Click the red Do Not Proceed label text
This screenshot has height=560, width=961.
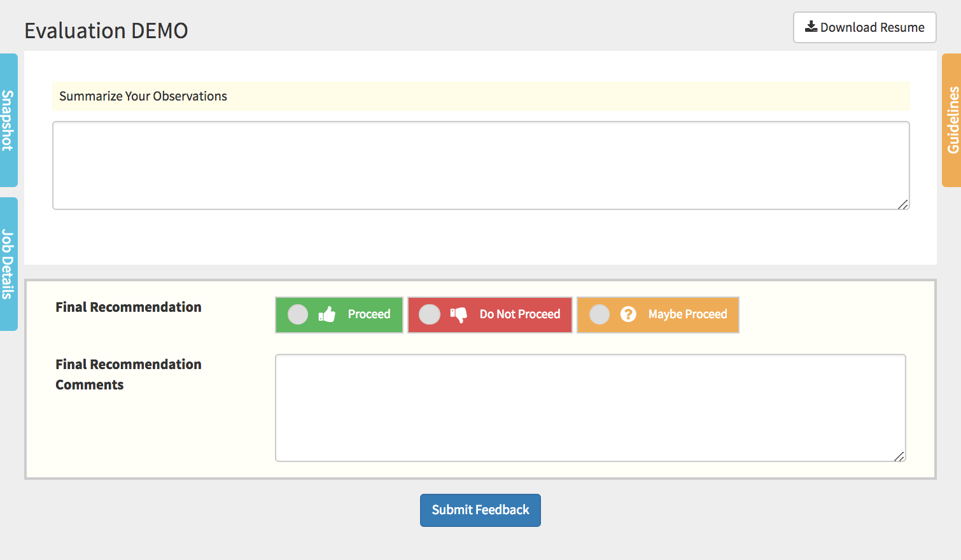click(x=520, y=314)
